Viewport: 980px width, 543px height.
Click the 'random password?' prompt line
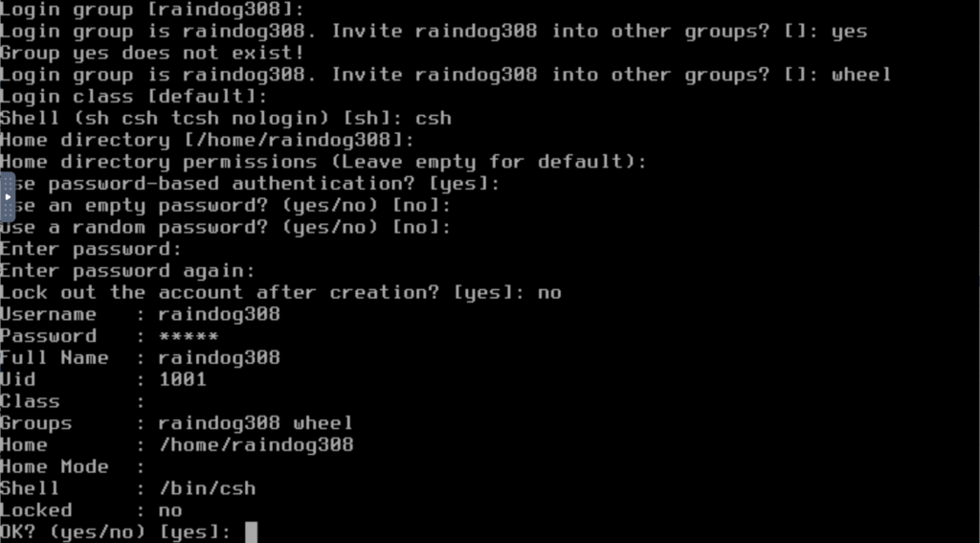[x=225, y=228]
